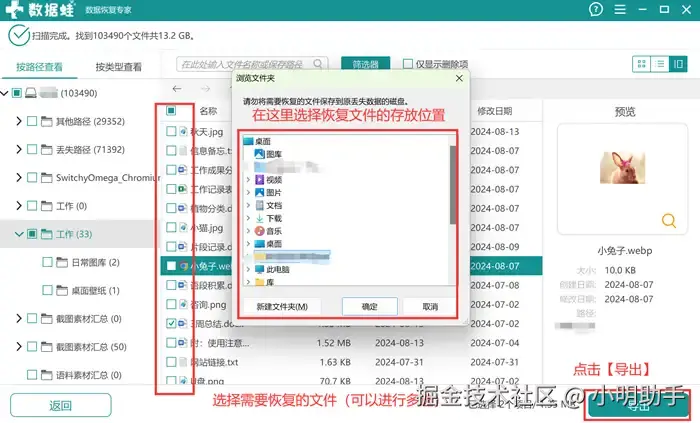Switch to detail-with-preview view icon

tap(678, 64)
